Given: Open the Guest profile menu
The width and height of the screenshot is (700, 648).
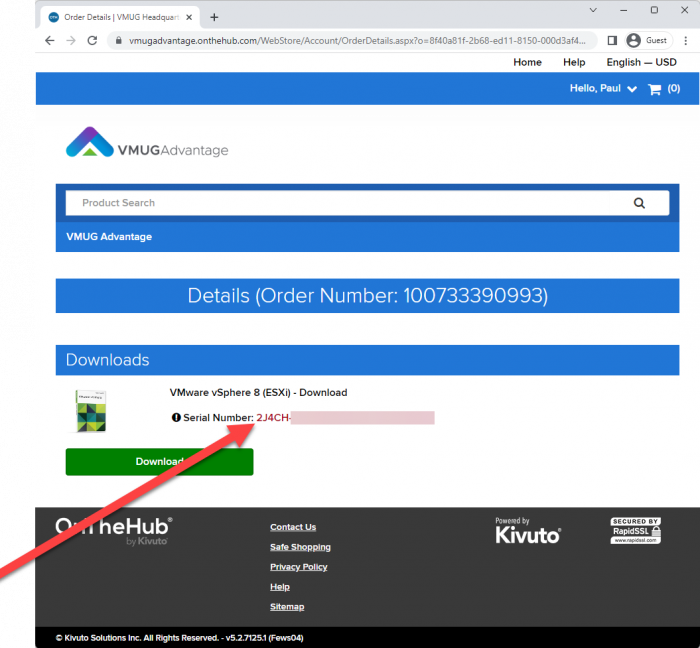Looking at the screenshot, I should tap(647, 41).
